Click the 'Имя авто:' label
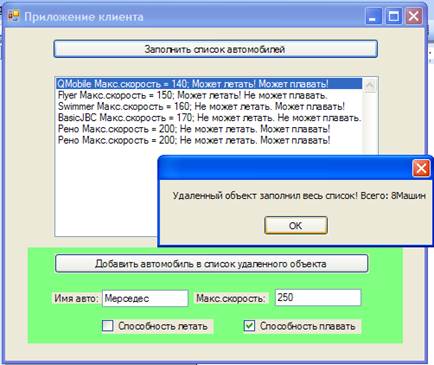Viewport: 434px width, 365px height. tap(76, 298)
